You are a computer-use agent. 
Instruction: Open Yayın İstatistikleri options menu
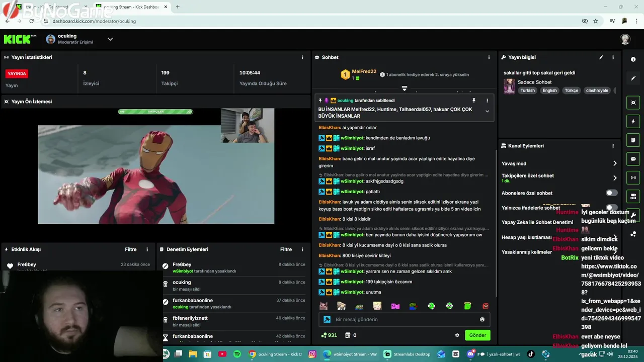[302, 57]
